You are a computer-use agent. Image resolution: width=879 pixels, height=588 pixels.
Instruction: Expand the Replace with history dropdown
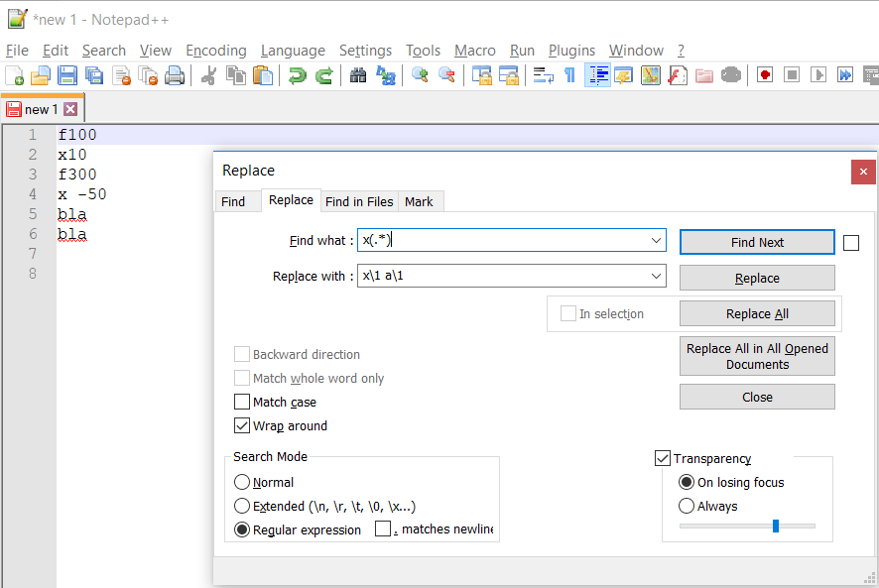[656, 277]
